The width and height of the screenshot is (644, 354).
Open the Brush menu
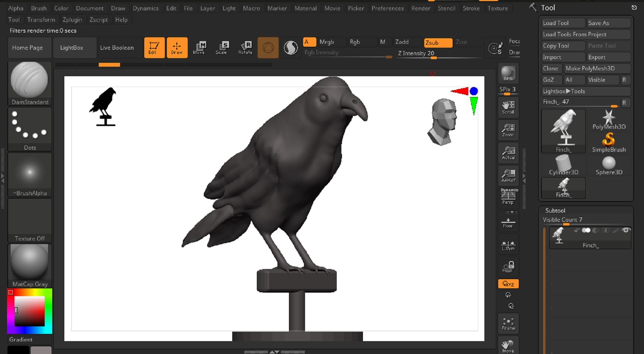pyautogui.click(x=39, y=8)
